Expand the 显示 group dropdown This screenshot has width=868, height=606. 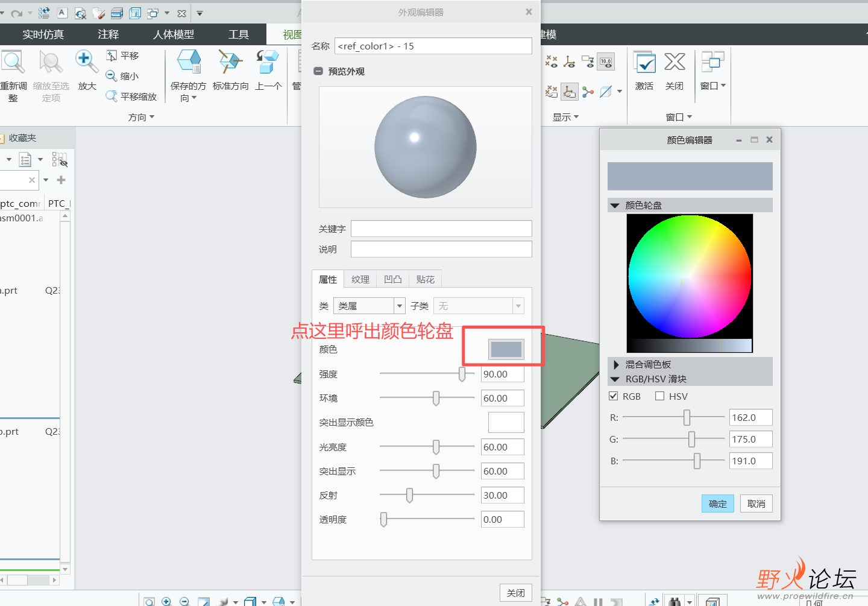tap(566, 117)
